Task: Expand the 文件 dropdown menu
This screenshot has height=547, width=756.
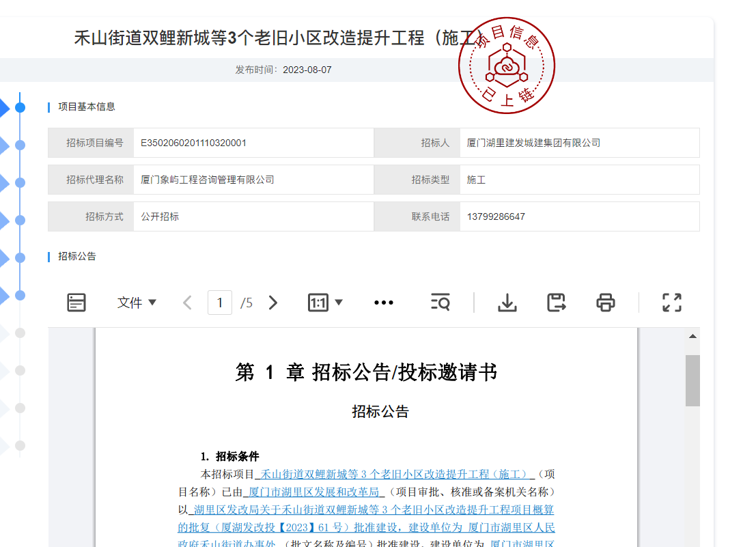Action: point(137,303)
